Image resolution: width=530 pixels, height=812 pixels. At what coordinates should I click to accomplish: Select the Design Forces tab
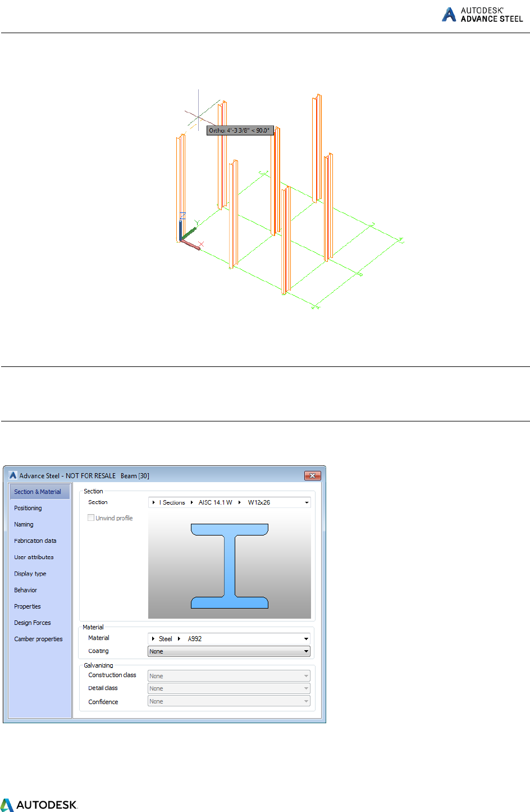(x=33, y=623)
